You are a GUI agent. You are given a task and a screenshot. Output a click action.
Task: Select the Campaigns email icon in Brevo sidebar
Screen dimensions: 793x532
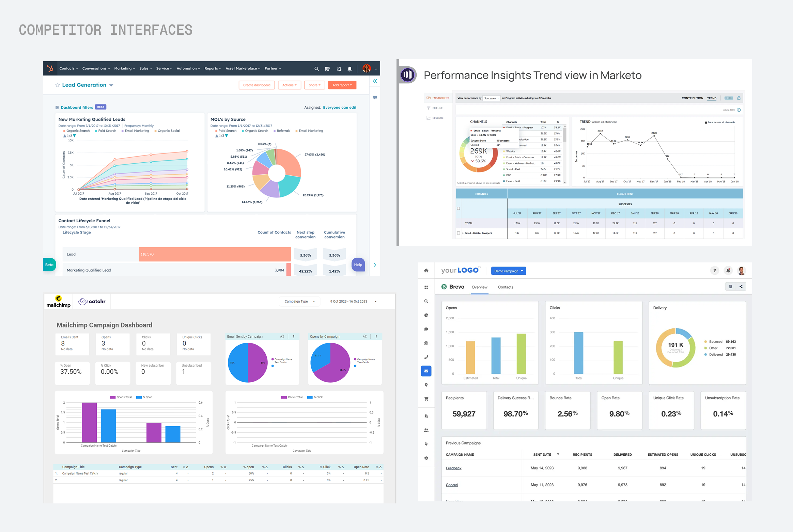(x=426, y=371)
